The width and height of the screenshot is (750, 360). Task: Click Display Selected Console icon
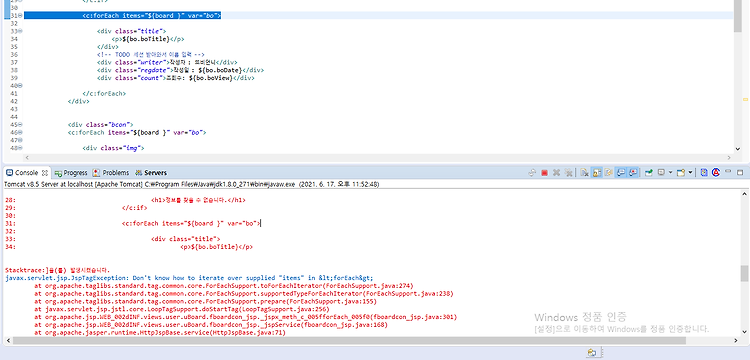tap(661, 172)
